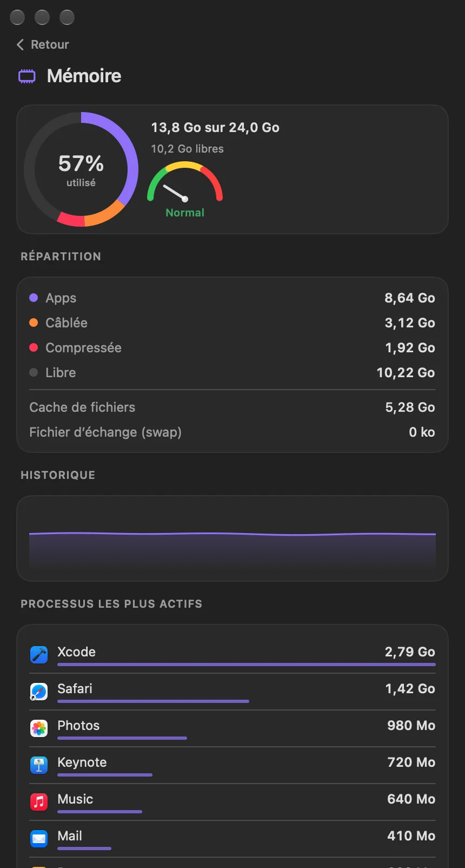
Task: Click the Xcode app icon
Action: pos(39,655)
